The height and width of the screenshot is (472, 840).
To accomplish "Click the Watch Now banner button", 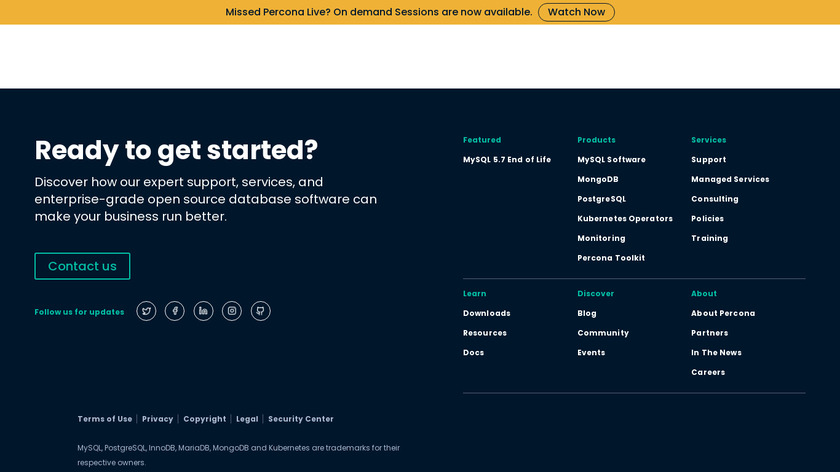I will (x=576, y=12).
